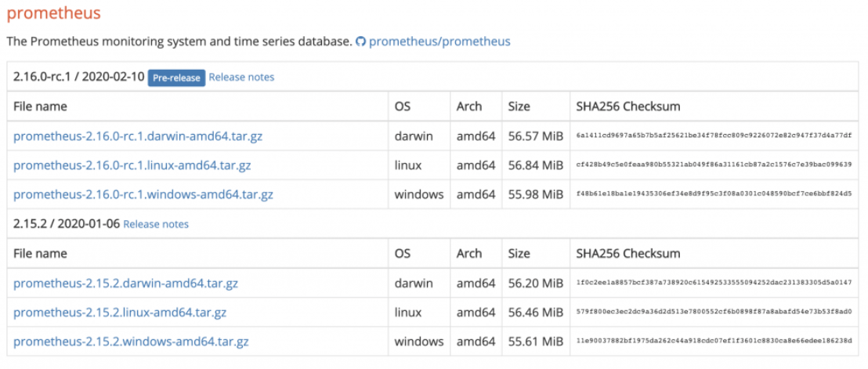Click the 56.84 MiB size cell
The width and height of the screenshot is (868, 369).
pos(535,165)
